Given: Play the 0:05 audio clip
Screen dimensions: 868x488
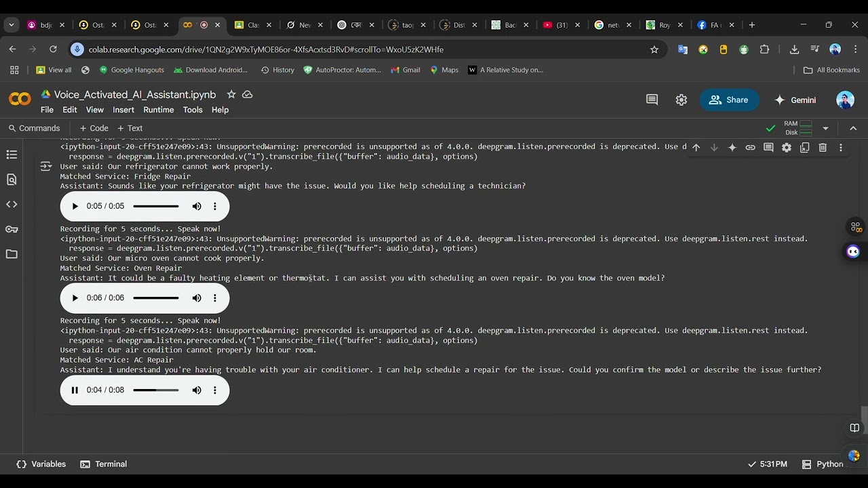Looking at the screenshot, I should pos(75,206).
